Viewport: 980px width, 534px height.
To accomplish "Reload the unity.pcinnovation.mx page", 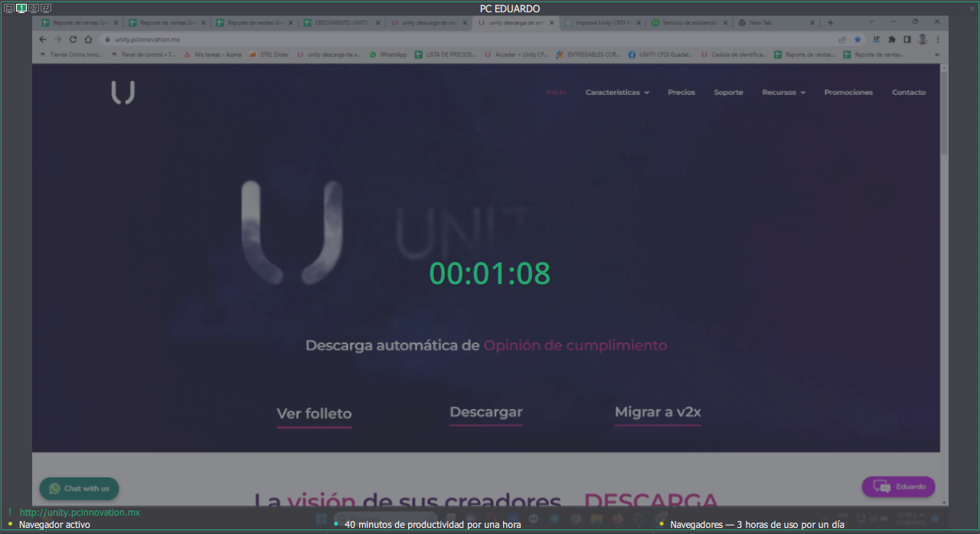I will [73, 39].
